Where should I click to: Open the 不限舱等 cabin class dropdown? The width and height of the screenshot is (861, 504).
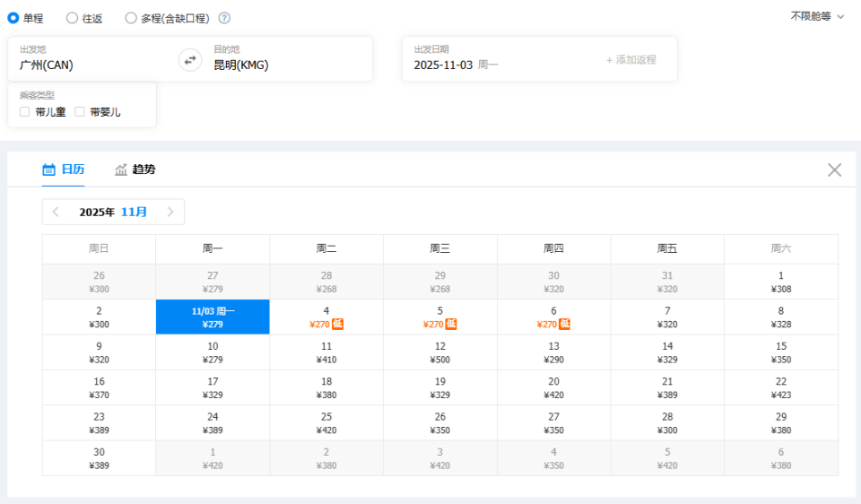point(817,16)
